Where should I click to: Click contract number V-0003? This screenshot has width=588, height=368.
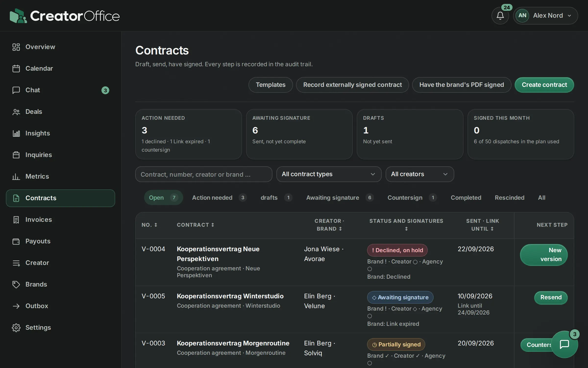click(x=153, y=343)
